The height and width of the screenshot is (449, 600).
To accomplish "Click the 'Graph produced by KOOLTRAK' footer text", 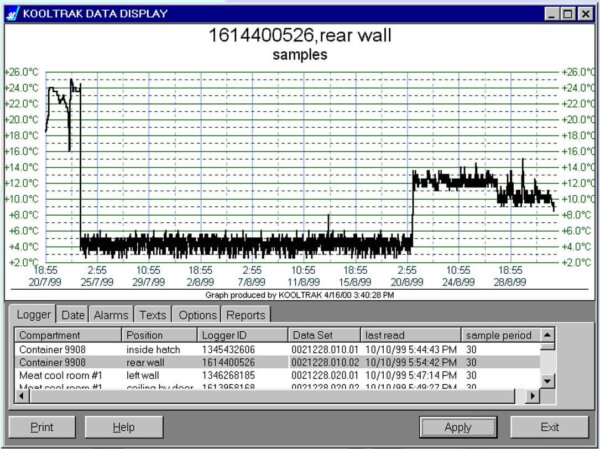I will [x=300, y=295].
